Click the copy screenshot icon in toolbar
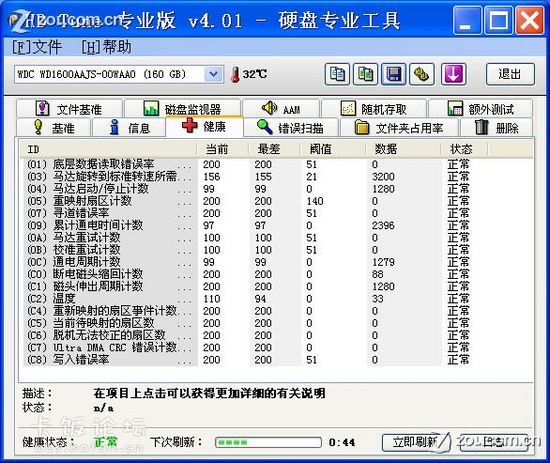This screenshot has width=550, height=463. pos(365,74)
